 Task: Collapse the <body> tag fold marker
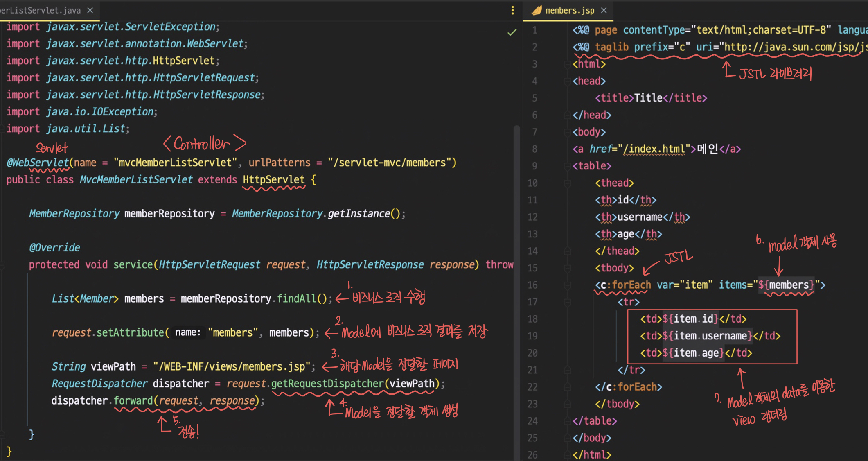tap(567, 132)
